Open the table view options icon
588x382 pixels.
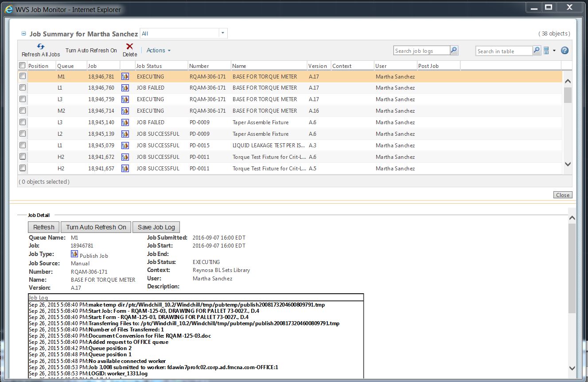tap(546, 51)
